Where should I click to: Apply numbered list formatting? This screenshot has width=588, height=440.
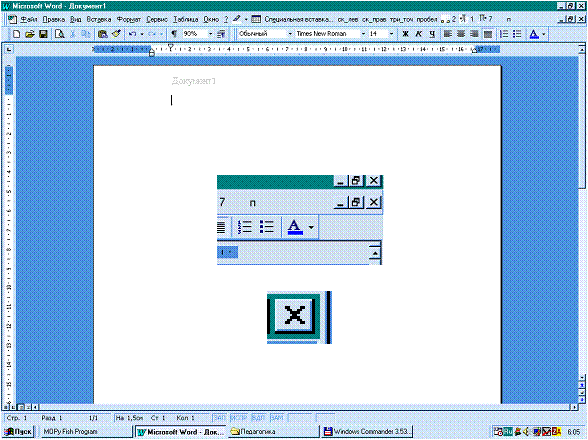[504, 34]
